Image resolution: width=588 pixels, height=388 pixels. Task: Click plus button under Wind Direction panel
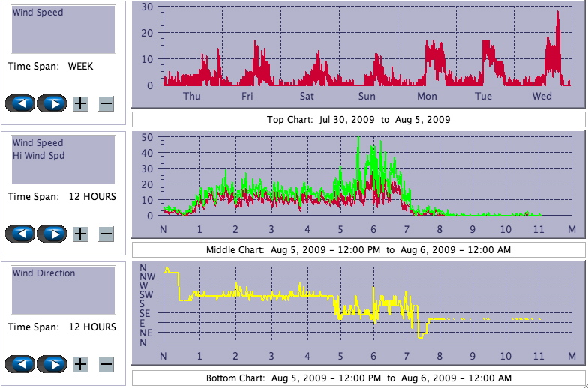(x=81, y=364)
